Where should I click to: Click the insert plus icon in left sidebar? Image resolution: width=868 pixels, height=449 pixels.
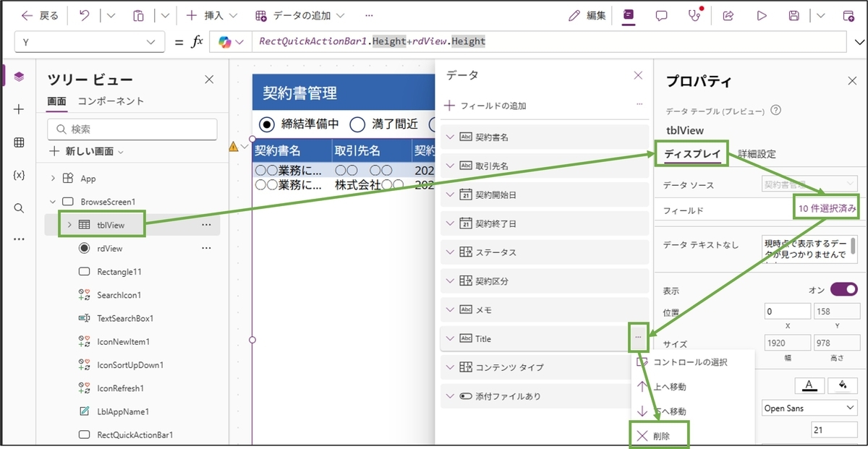19,109
